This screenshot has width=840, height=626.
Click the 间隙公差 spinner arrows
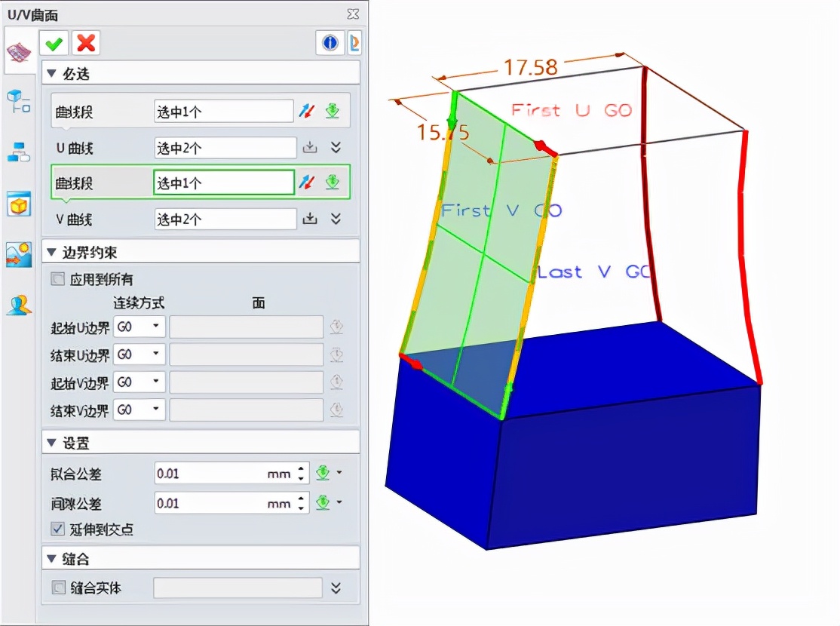click(x=302, y=503)
